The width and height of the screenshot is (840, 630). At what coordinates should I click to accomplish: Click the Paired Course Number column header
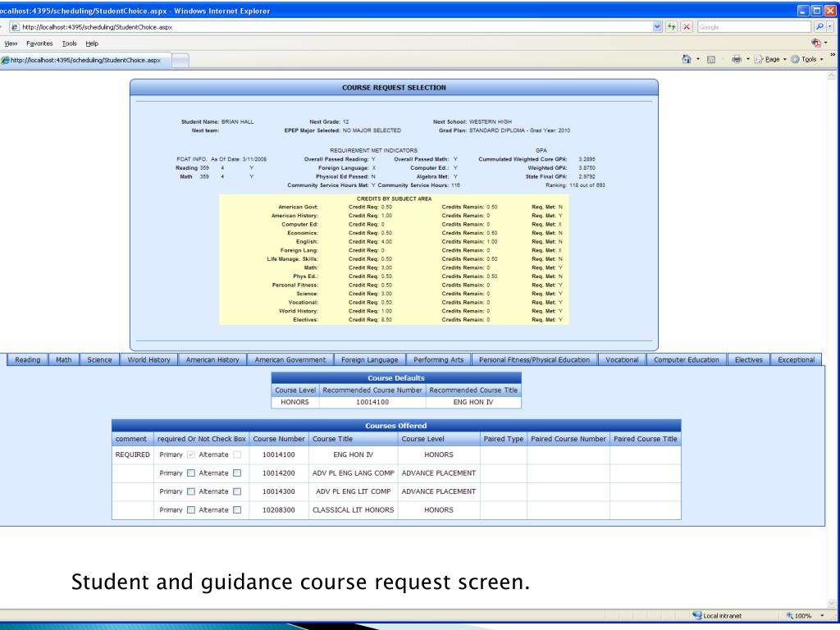click(568, 439)
